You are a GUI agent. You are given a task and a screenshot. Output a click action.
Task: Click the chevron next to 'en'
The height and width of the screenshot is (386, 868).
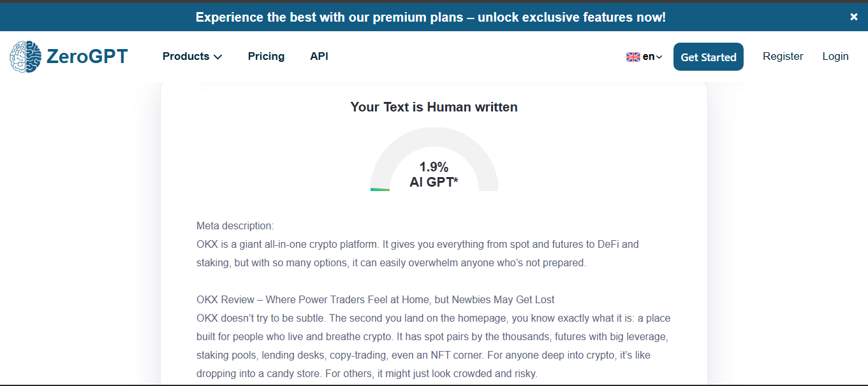tap(659, 58)
